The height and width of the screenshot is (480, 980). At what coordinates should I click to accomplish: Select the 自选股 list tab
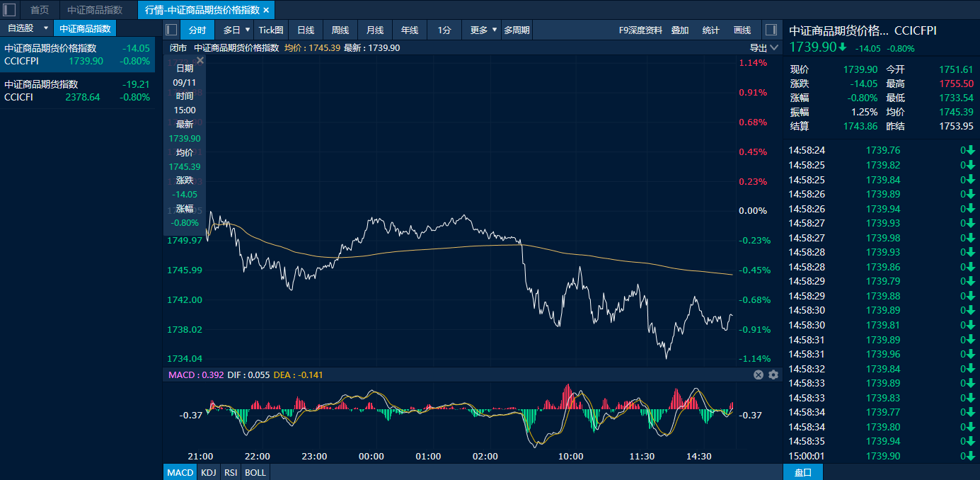(21, 28)
